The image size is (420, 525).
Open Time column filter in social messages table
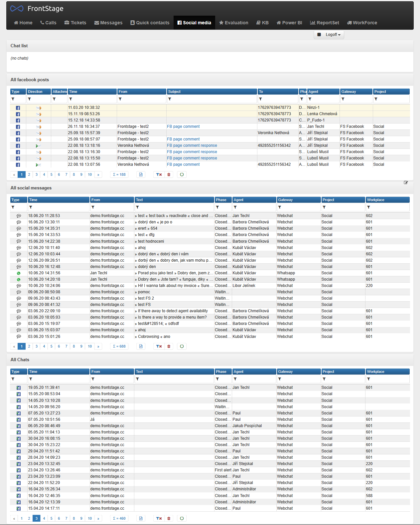[31, 207]
